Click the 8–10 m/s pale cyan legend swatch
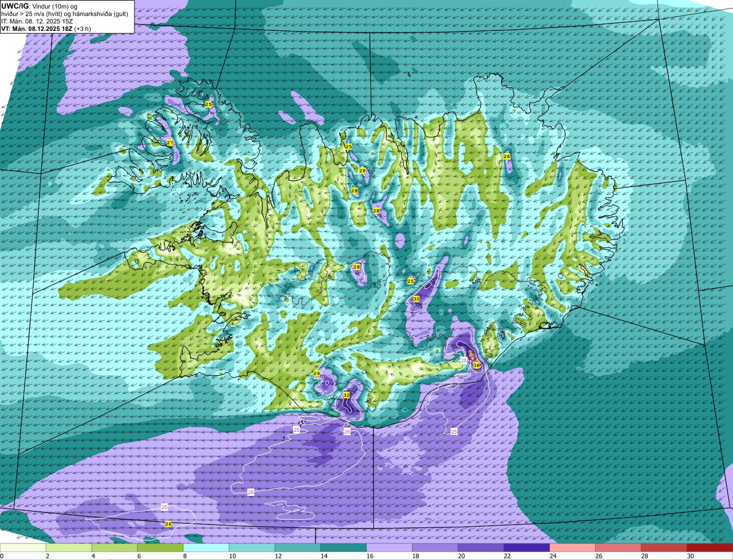Viewport: 733px width, 560px height. 206,547
